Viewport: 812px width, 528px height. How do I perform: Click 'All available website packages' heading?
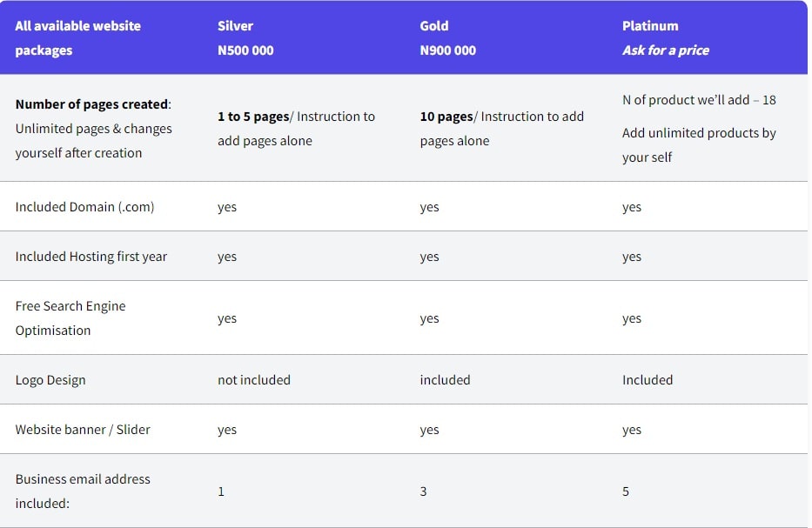pyautogui.click(x=77, y=37)
